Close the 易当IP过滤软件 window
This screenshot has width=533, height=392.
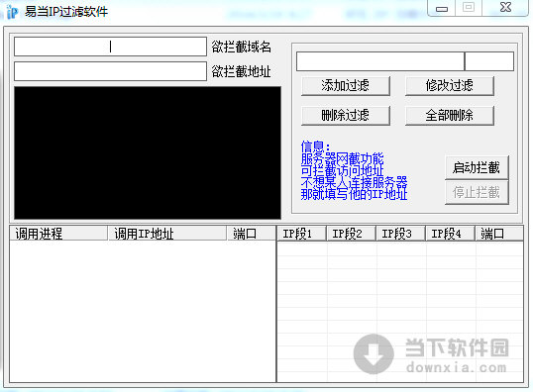pos(505,8)
